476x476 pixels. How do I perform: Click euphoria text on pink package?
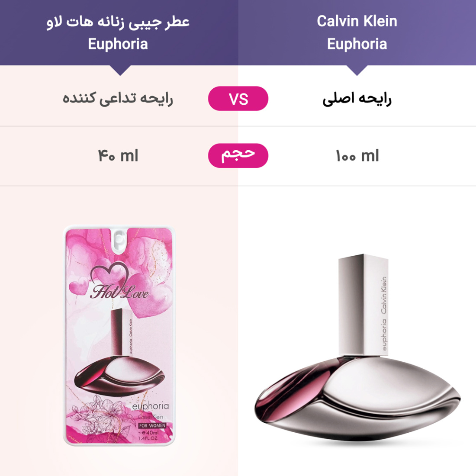pos(150,406)
